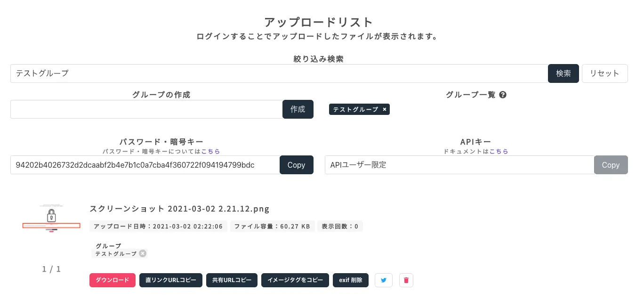644x300 pixels.
Task: Click the Copy button beside API key field
Action: [x=611, y=165]
